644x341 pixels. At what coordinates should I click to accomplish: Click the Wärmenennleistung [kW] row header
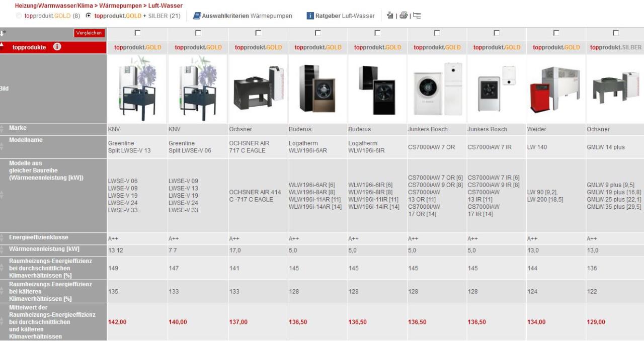(x=44, y=249)
